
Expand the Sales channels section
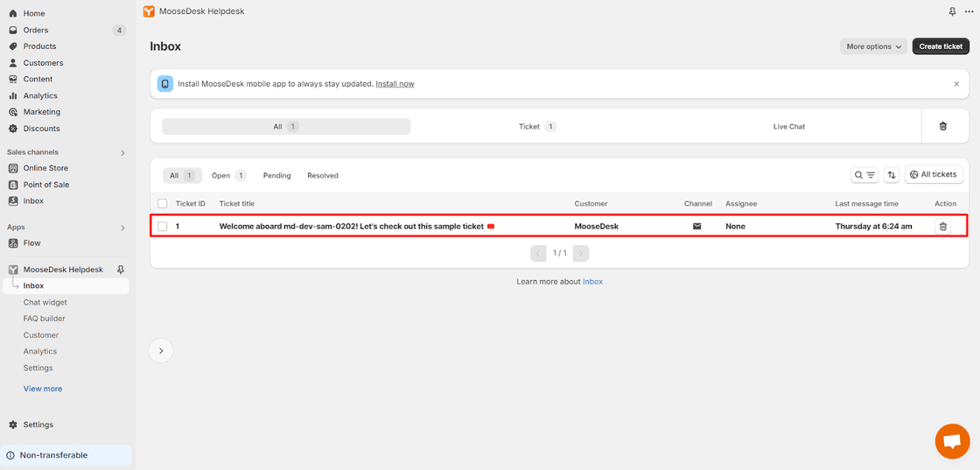[123, 152]
